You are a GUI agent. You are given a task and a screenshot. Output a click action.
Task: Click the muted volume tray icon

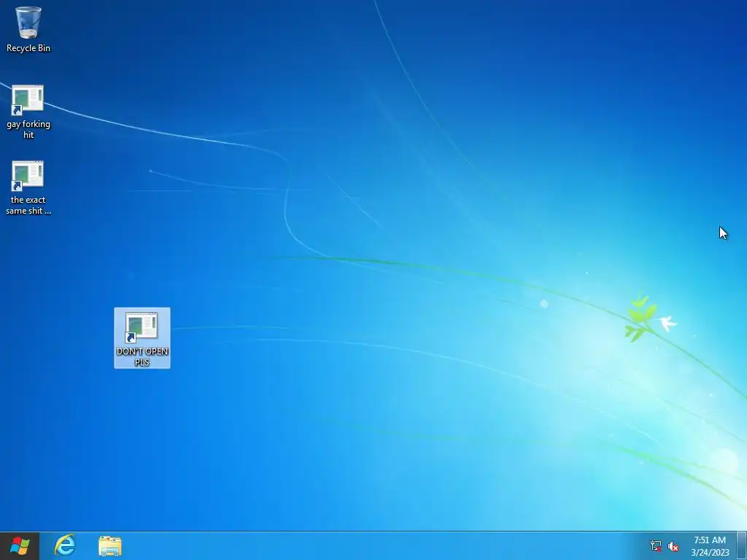click(673, 545)
